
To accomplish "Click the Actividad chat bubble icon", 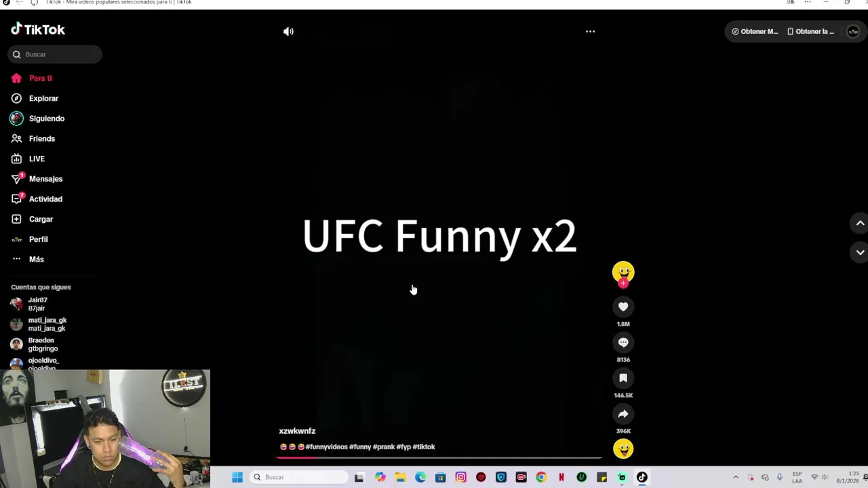I will [x=16, y=199].
